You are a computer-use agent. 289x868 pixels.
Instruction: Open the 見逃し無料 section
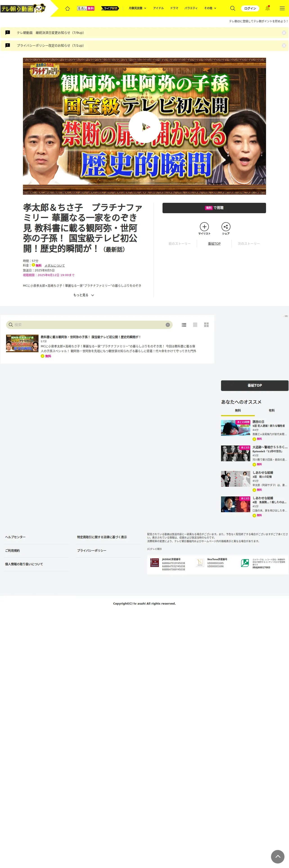(x=86, y=8)
